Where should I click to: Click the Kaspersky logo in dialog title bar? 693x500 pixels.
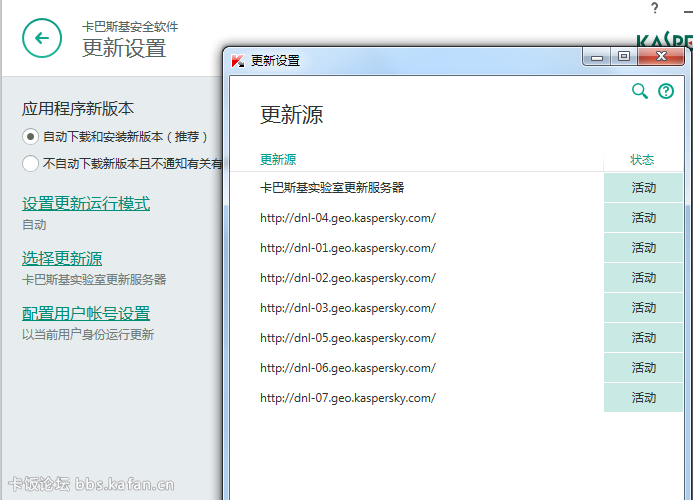238,61
